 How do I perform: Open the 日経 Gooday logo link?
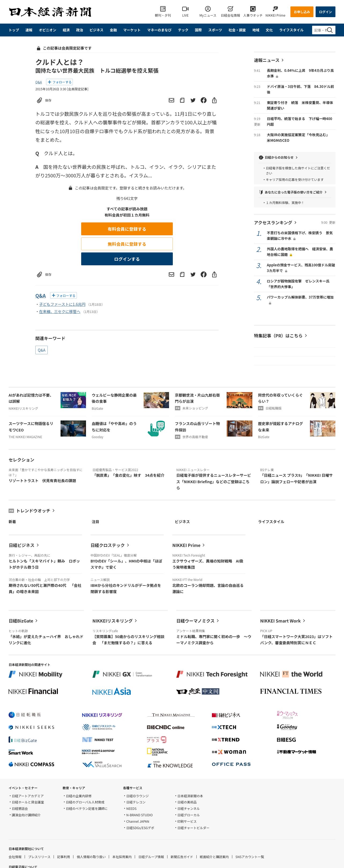tap(287, 727)
